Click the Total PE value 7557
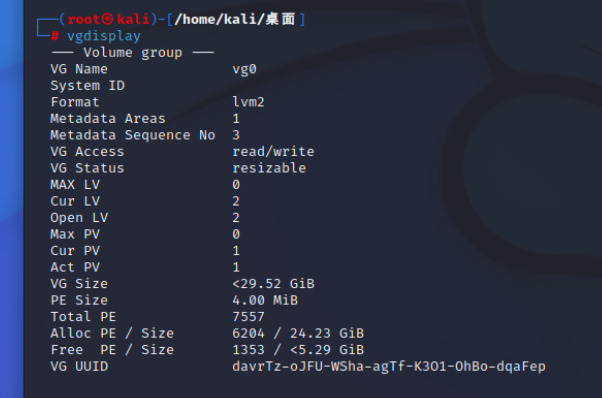Viewport: 602px width, 398px height. click(x=248, y=317)
